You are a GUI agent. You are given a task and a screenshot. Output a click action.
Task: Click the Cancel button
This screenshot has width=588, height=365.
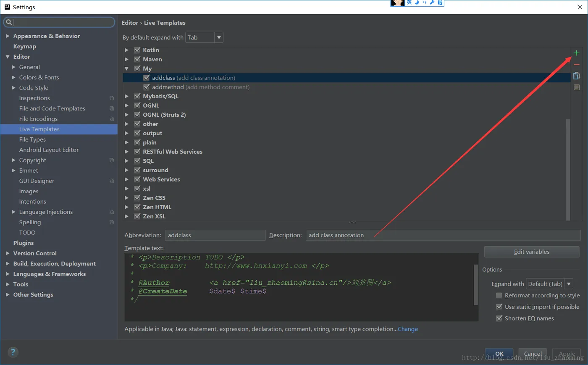[x=533, y=354]
